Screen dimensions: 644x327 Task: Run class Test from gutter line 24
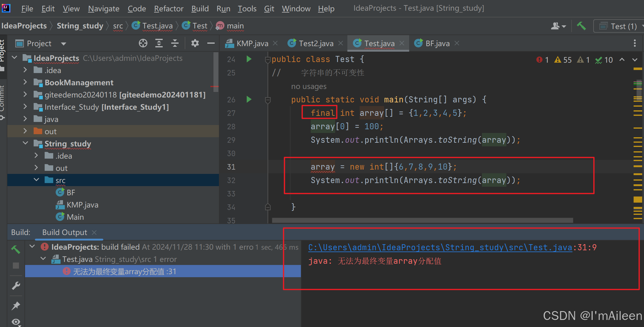249,59
